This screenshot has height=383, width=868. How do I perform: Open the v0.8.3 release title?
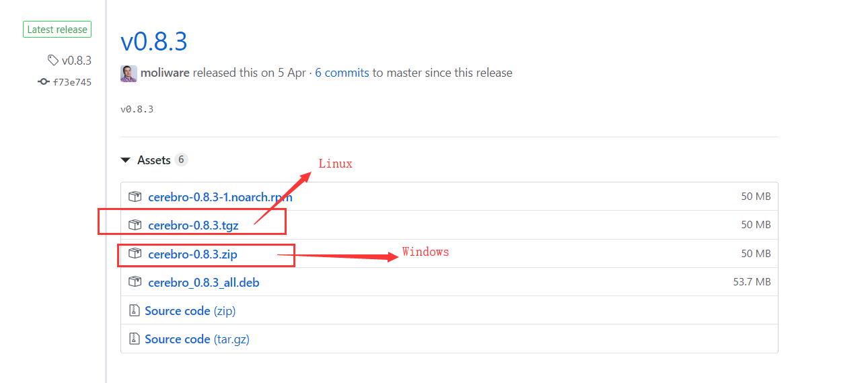point(153,42)
